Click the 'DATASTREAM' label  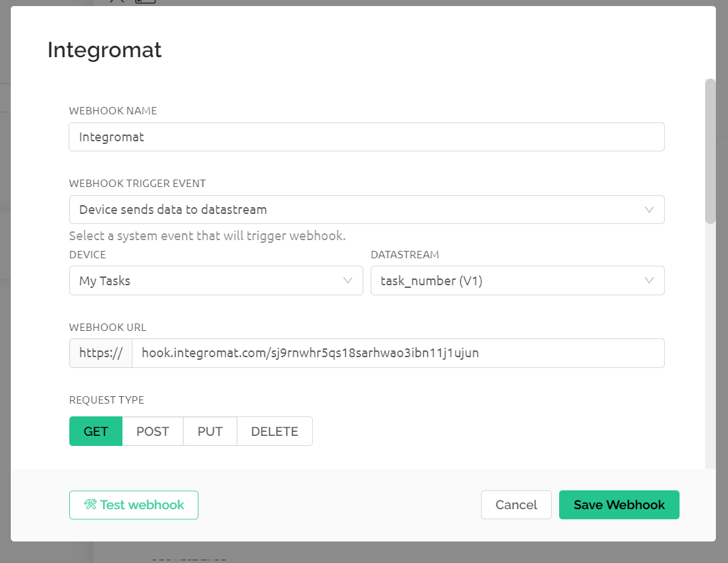(405, 255)
